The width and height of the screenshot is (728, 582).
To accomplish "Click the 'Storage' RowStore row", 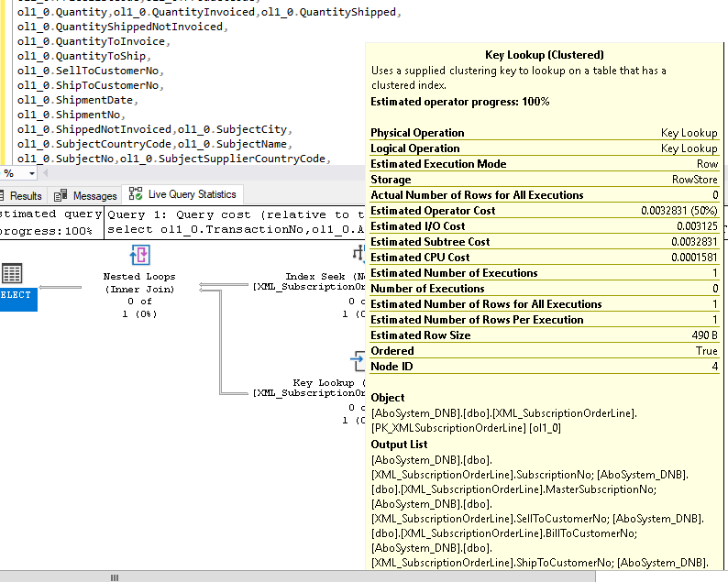I will [x=544, y=180].
